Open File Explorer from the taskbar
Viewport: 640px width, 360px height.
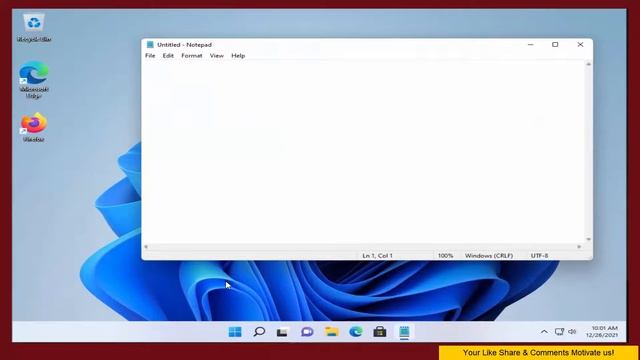coord(331,332)
